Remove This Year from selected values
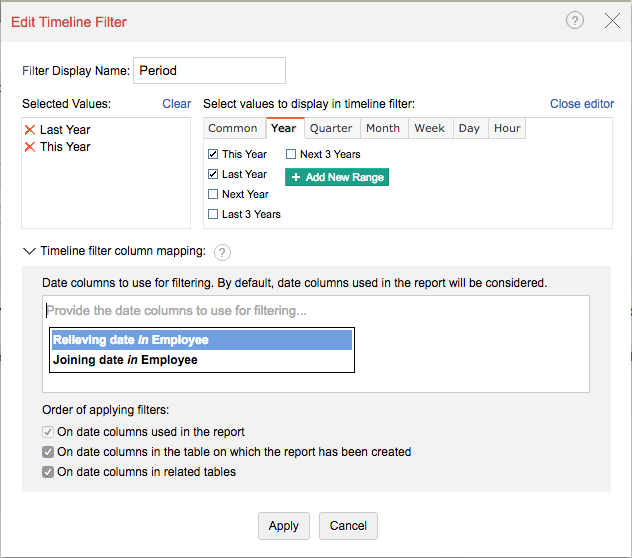Image resolution: width=632 pixels, height=558 pixels. (x=29, y=147)
